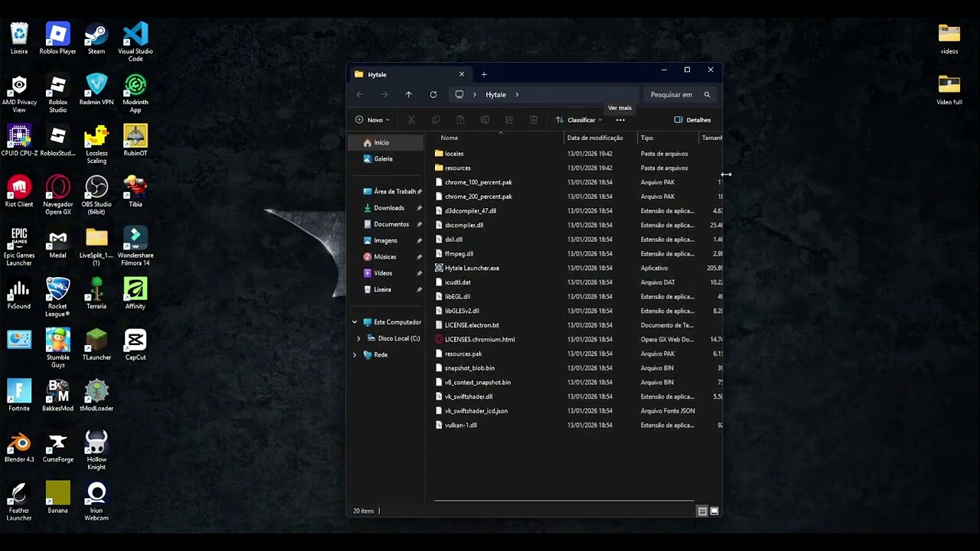Open the Classificar sort dropdown
Image resolution: width=980 pixels, height=551 pixels.
[579, 120]
